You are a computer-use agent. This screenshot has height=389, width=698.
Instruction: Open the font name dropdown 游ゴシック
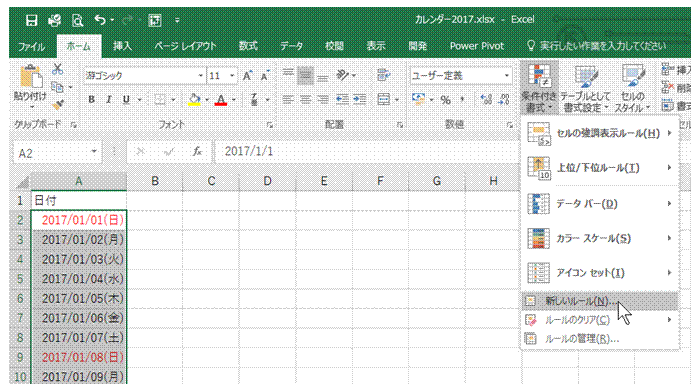click(200, 76)
